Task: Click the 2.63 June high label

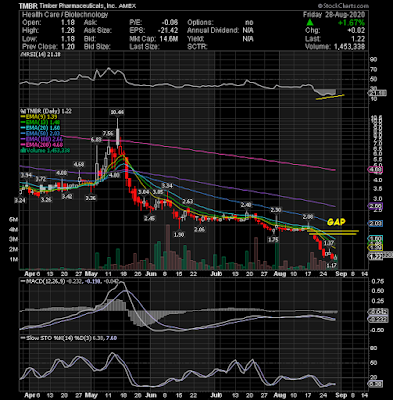Action: coord(188,202)
